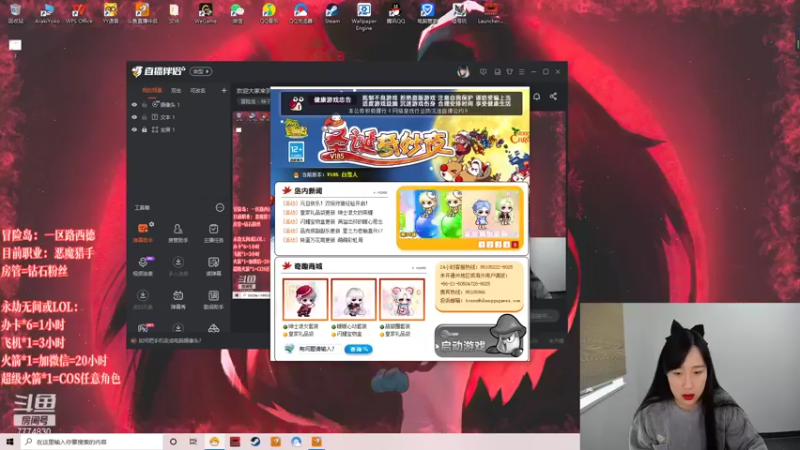Viewport: 800px width, 450px height.
Task: Toggle visibility of 摄像头 1 source
Action: 134,105
